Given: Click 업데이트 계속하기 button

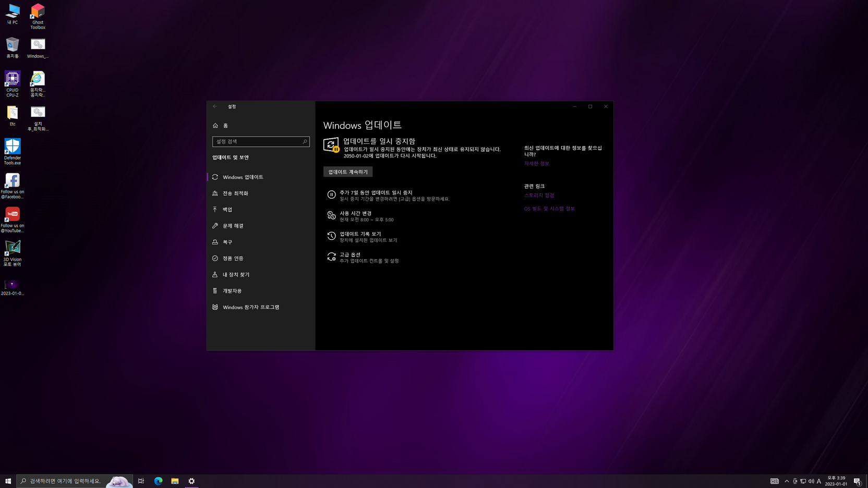Looking at the screenshot, I should pos(348,172).
